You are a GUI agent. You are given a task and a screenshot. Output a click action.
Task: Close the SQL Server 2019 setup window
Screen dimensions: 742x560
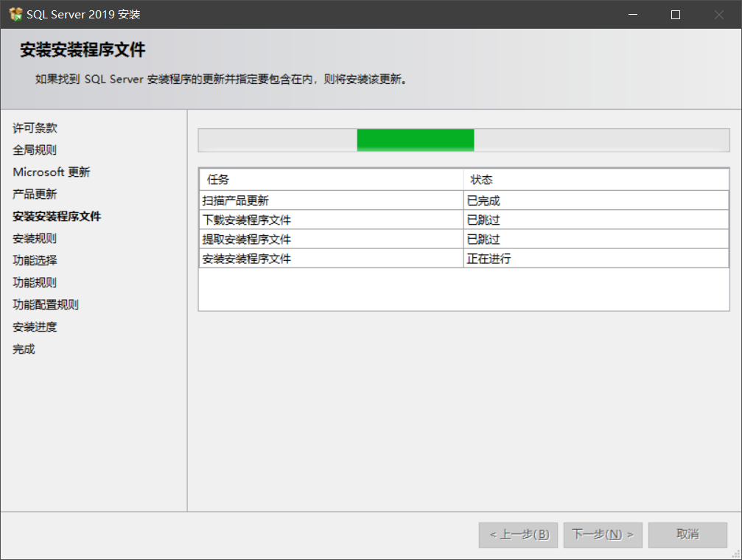pos(719,15)
